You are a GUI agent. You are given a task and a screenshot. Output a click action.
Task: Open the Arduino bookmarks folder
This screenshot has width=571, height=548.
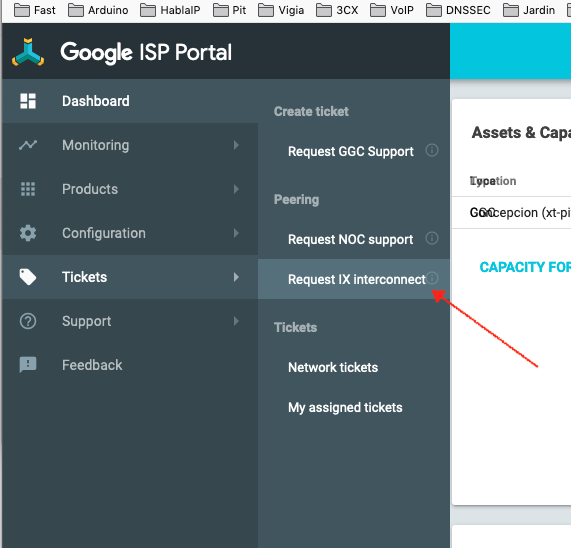click(x=98, y=10)
